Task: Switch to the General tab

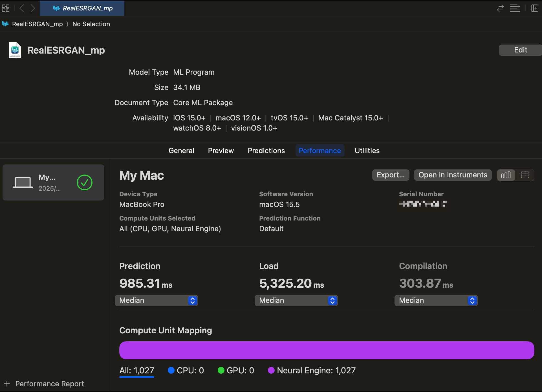Action: [x=181, y=151]
